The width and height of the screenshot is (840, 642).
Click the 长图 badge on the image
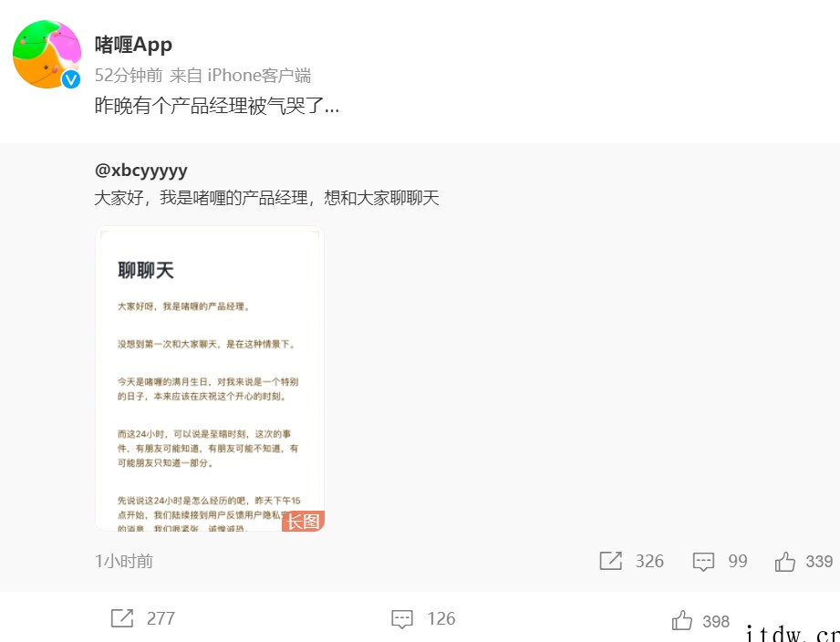point(303,521)
